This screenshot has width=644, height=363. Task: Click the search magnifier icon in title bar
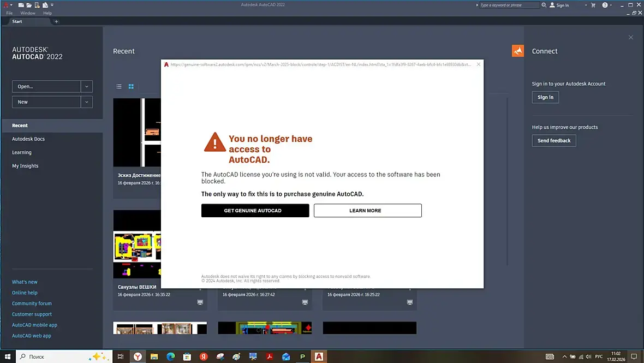click(x=544, y=5)
